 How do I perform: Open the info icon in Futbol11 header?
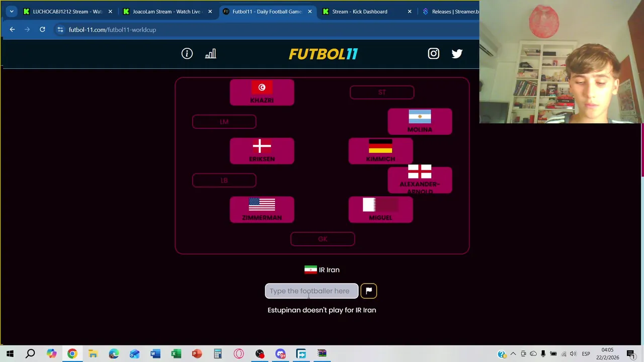187,54
